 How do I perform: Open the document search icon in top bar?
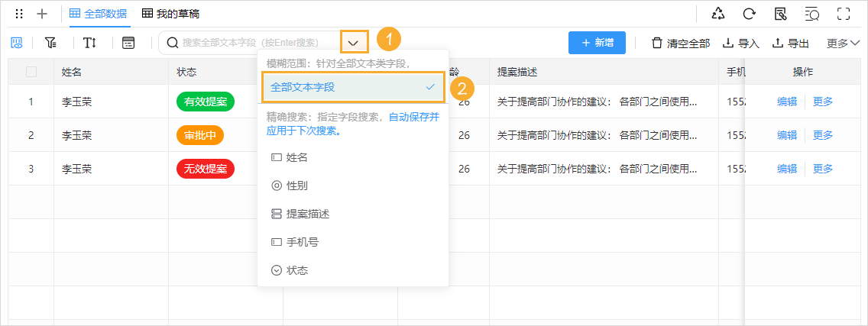point(781,14)
